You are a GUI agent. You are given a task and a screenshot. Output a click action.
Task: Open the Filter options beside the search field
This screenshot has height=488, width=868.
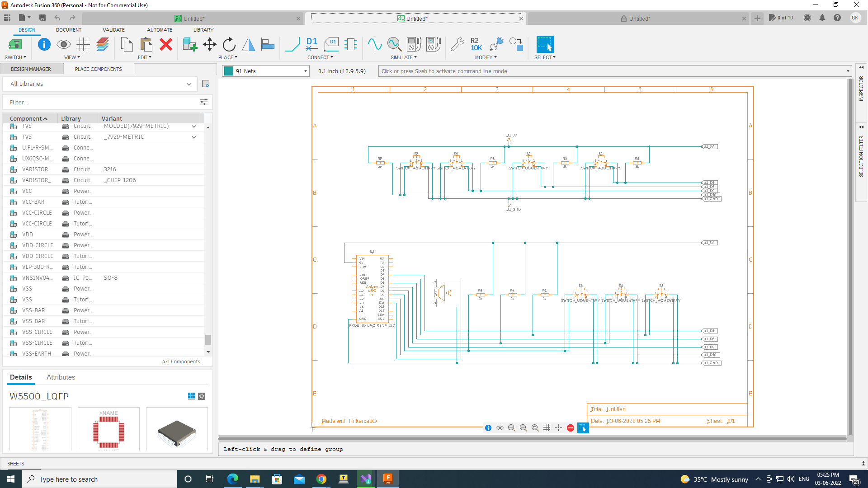[x=203, y=102]
